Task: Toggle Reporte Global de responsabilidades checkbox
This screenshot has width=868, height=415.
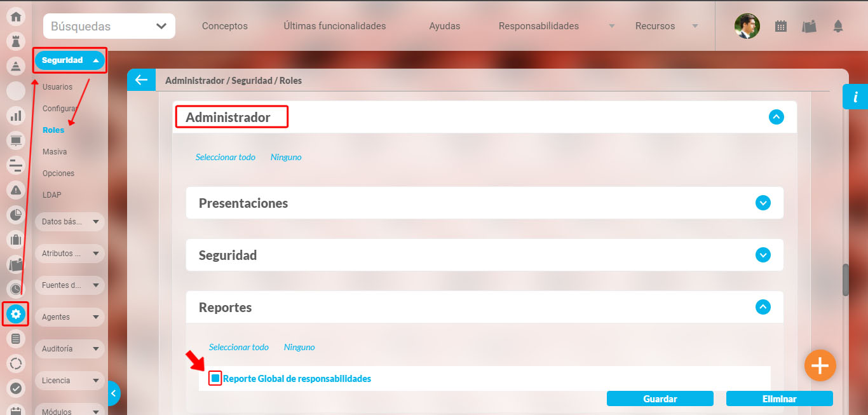Action: (215, 379)
